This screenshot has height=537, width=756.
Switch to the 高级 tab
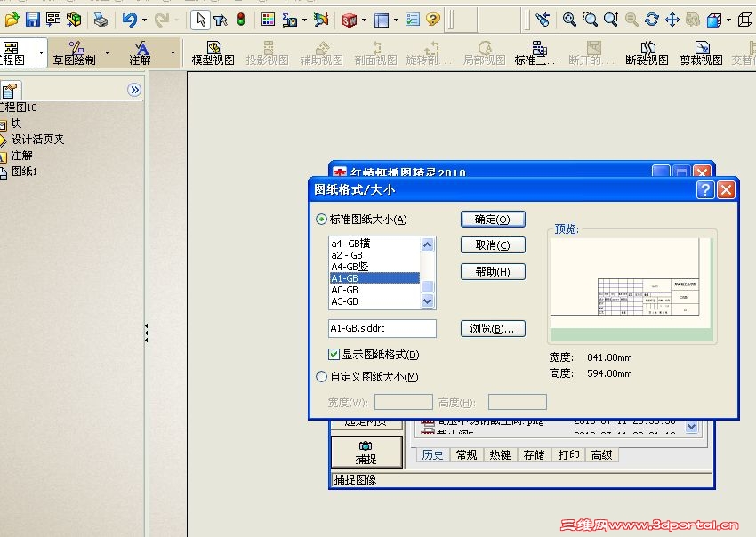[602, 454]
